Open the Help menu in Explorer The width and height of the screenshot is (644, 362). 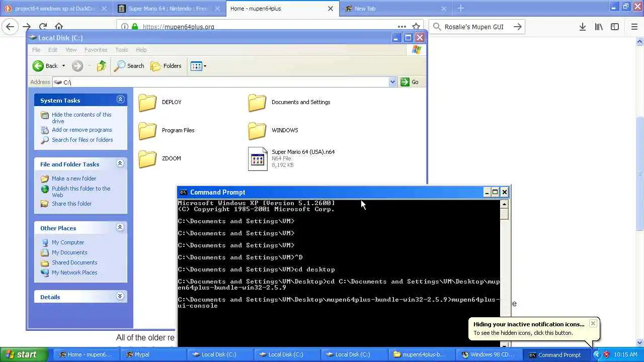[141, 50]
